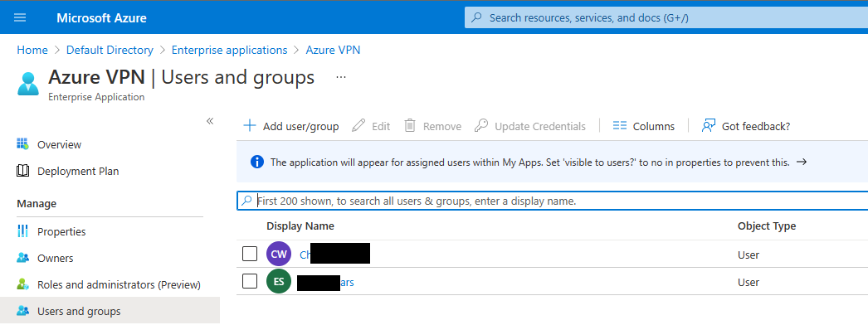
Task: Click the blue info icon in banner
Action: point(257,162)
